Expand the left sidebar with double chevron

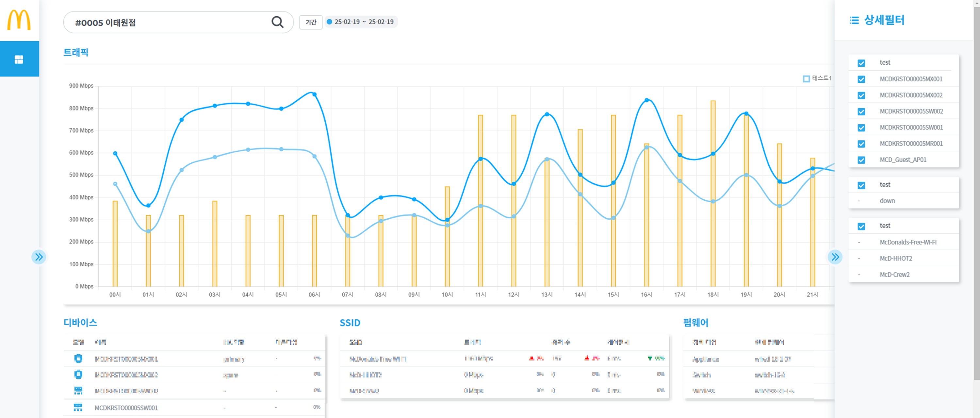click(39, 257)
